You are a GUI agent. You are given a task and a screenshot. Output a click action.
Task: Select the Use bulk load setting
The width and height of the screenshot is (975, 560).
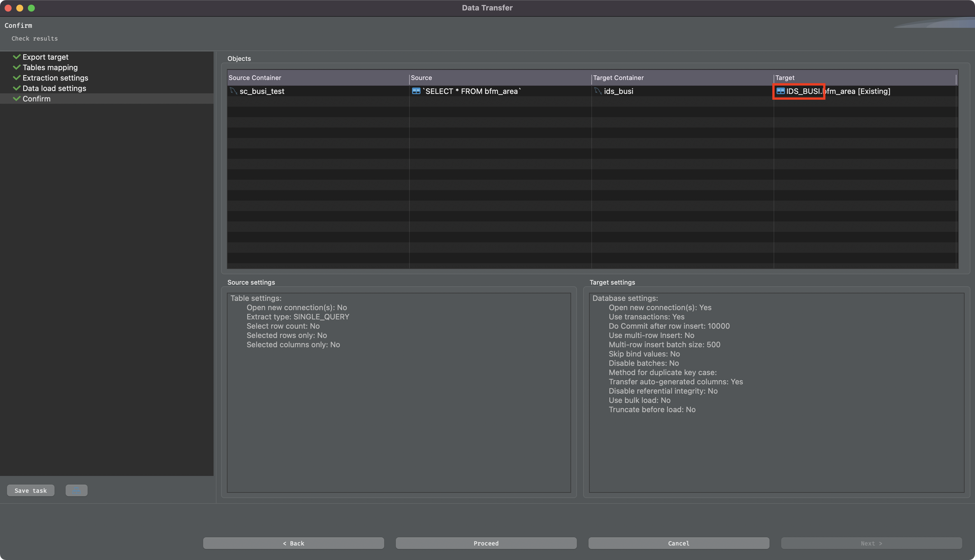639,400
